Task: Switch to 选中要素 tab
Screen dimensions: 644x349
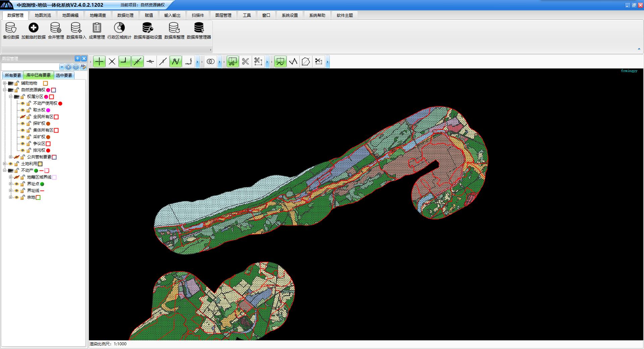Action: 64,76
